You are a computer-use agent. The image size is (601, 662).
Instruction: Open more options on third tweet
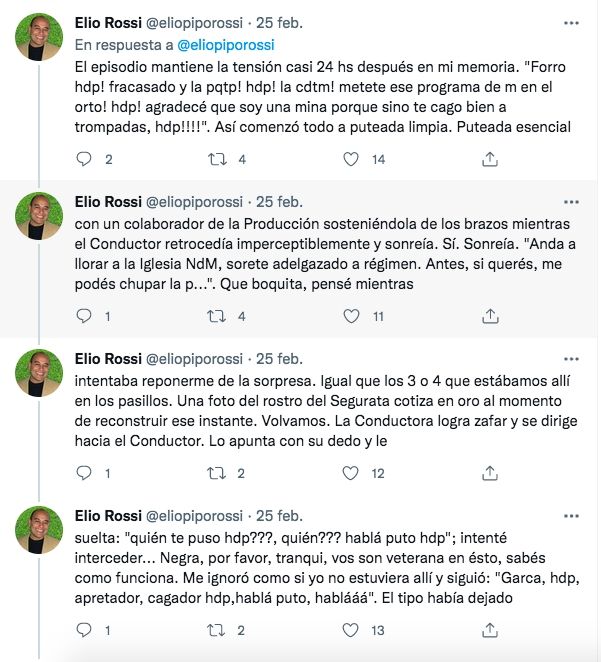pos(570,357)
